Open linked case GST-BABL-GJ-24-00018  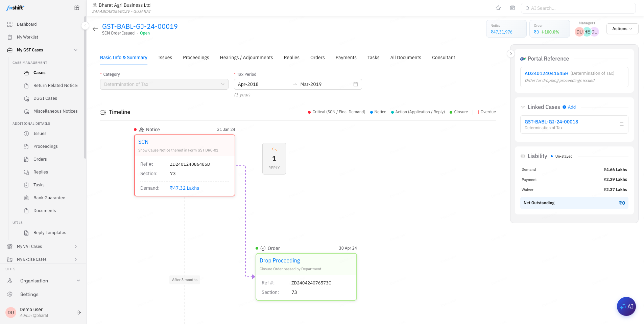551,122
